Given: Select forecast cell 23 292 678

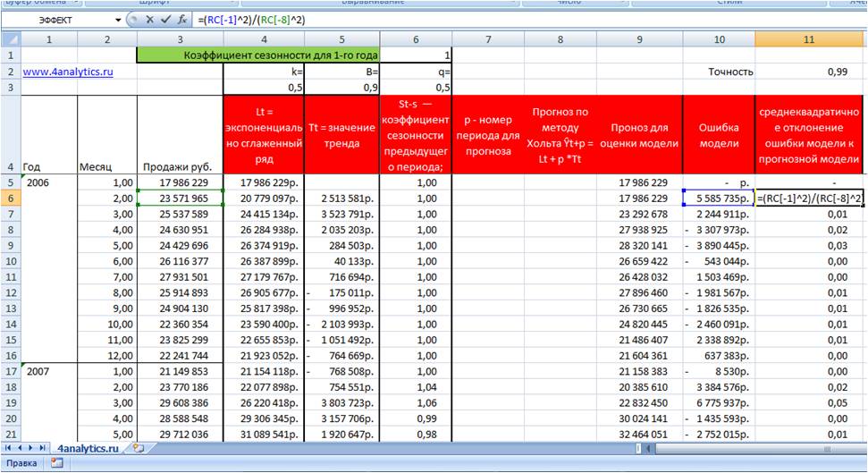Looking at the screenshot, I should click(x=639, y=214).
